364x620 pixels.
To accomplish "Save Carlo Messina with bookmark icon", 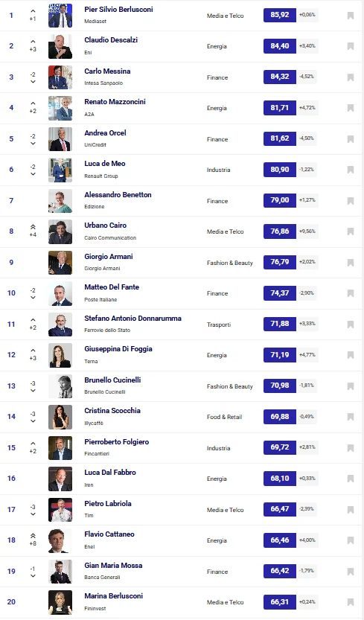I will (x=351, y=77).
